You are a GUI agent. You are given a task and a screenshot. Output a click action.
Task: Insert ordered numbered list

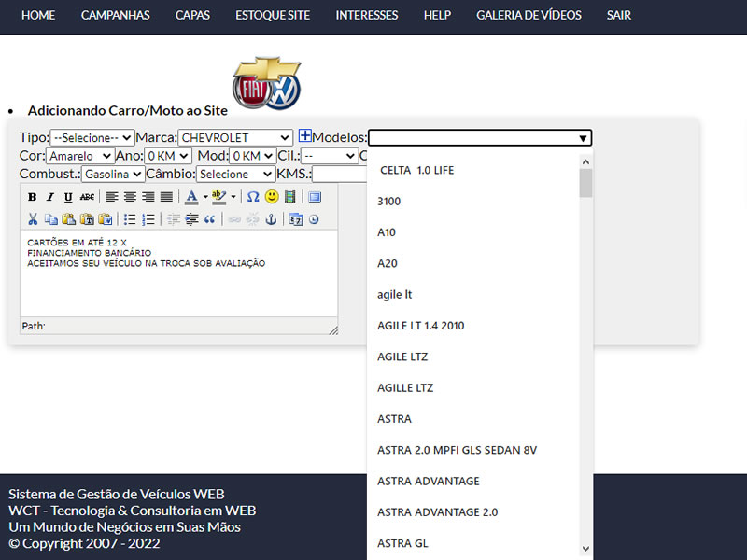pos(148,219)
